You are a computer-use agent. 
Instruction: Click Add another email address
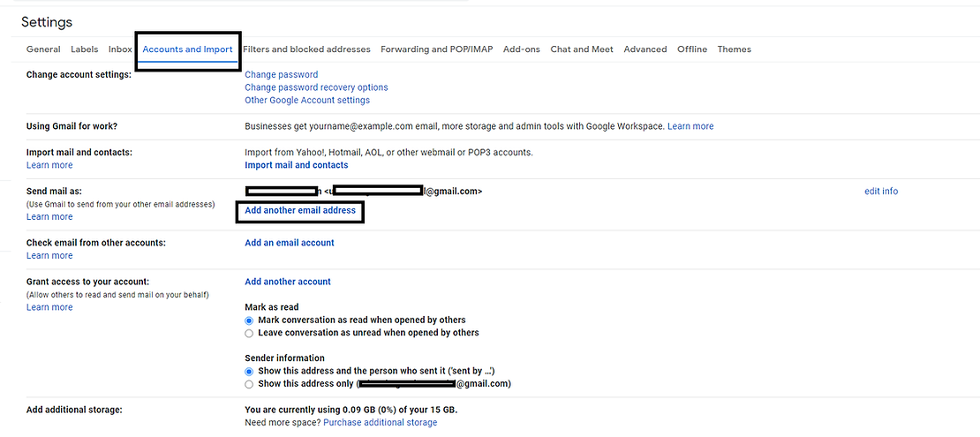(x=300, y=211)
